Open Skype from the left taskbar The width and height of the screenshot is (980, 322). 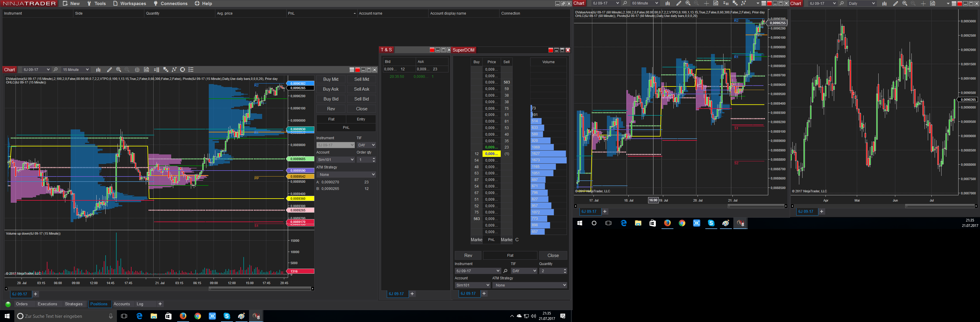[227, 316]
